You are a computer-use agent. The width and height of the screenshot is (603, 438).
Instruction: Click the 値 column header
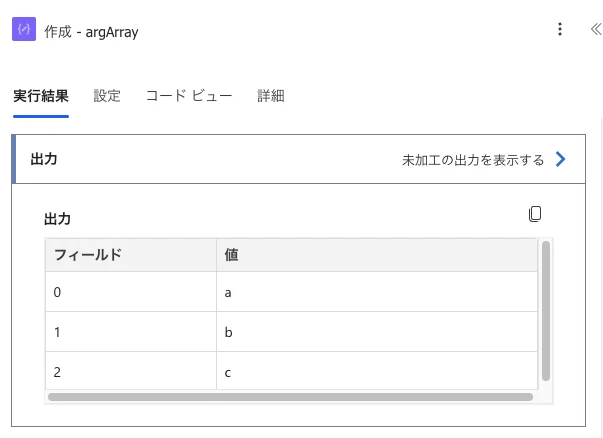click(377, 255)
